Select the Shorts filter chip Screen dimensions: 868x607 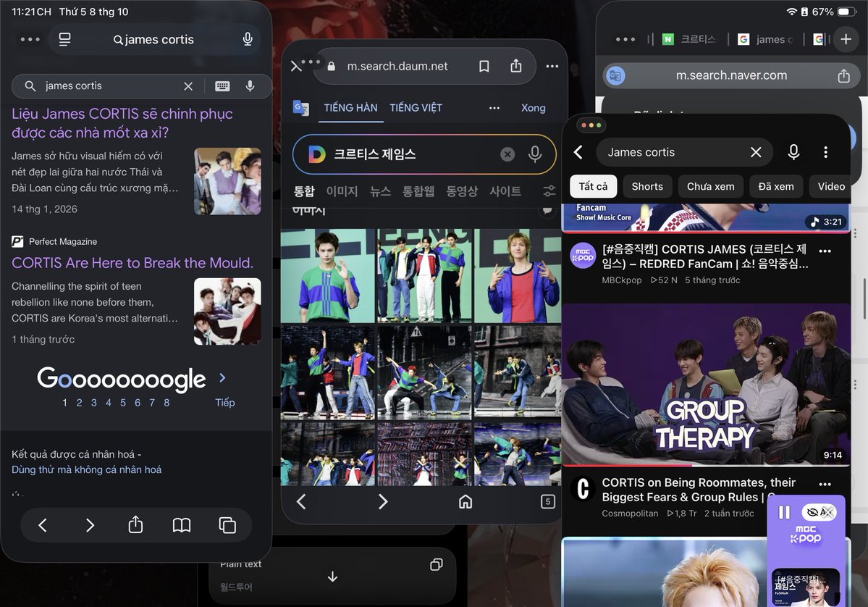point(647,187)
